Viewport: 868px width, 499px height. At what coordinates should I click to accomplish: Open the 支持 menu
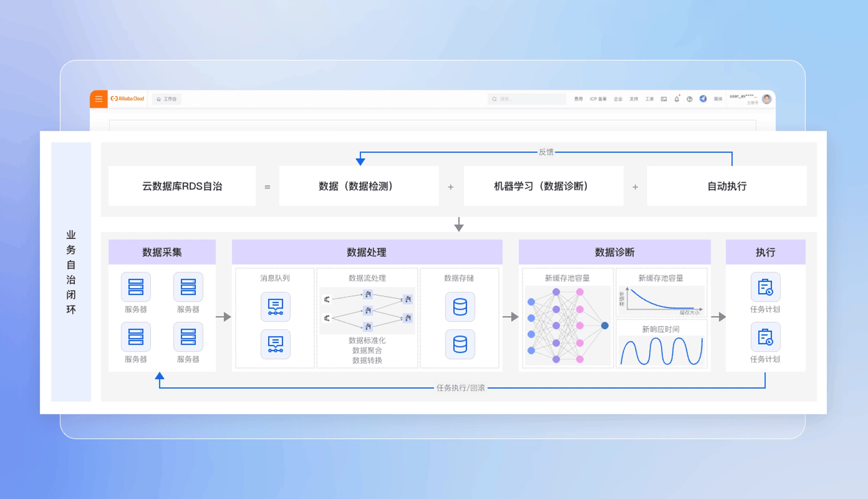pyautogui.click(x=634, y=99)
